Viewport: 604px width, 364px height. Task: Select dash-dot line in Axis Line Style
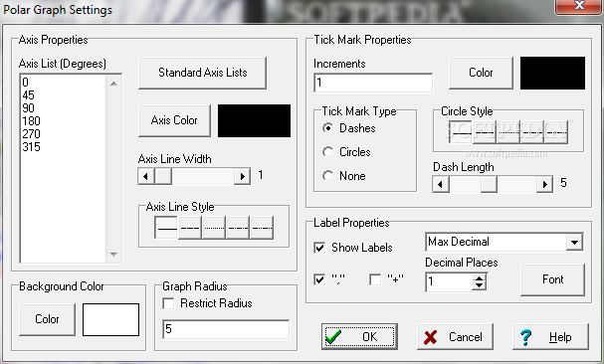pos(238,228)
